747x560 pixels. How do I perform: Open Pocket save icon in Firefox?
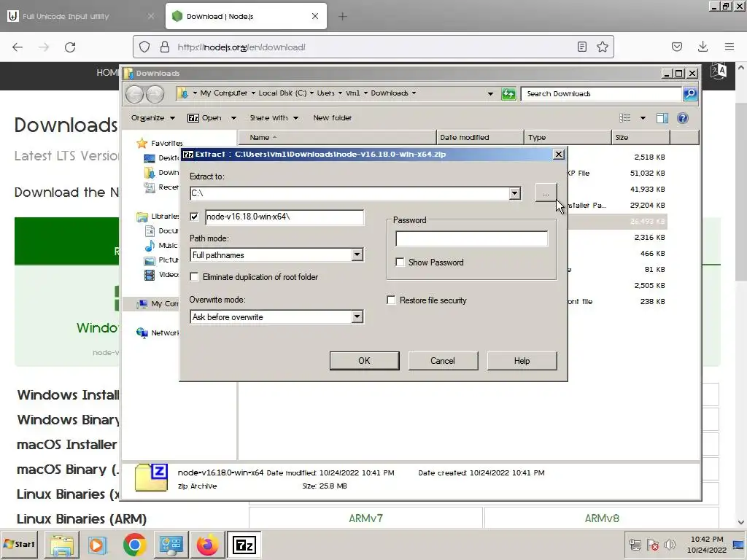click(x=676, y=47)
